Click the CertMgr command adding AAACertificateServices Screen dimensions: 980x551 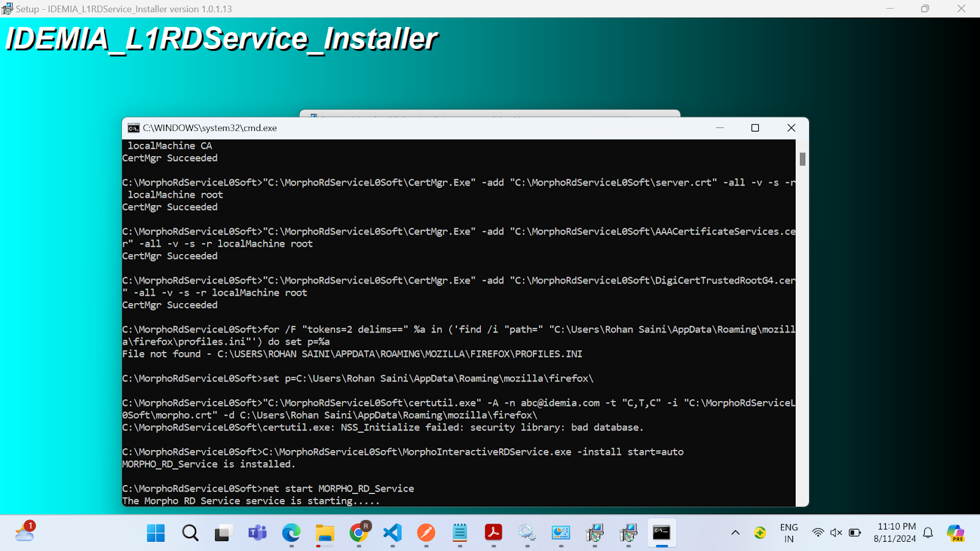[459, 238]
